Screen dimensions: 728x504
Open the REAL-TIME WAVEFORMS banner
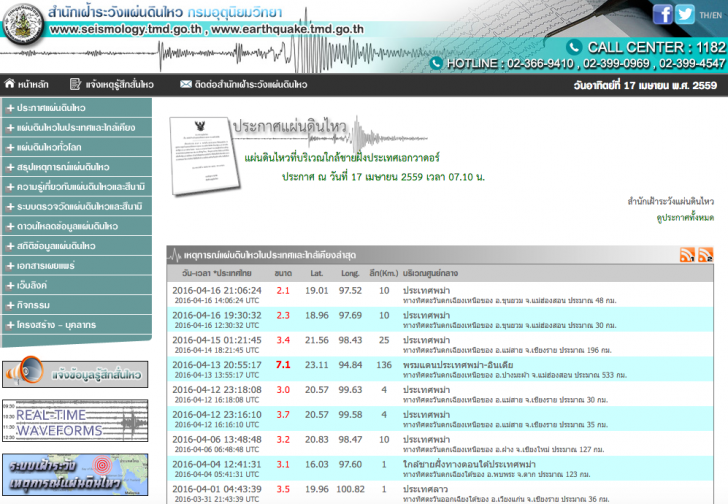coord(75,420)
